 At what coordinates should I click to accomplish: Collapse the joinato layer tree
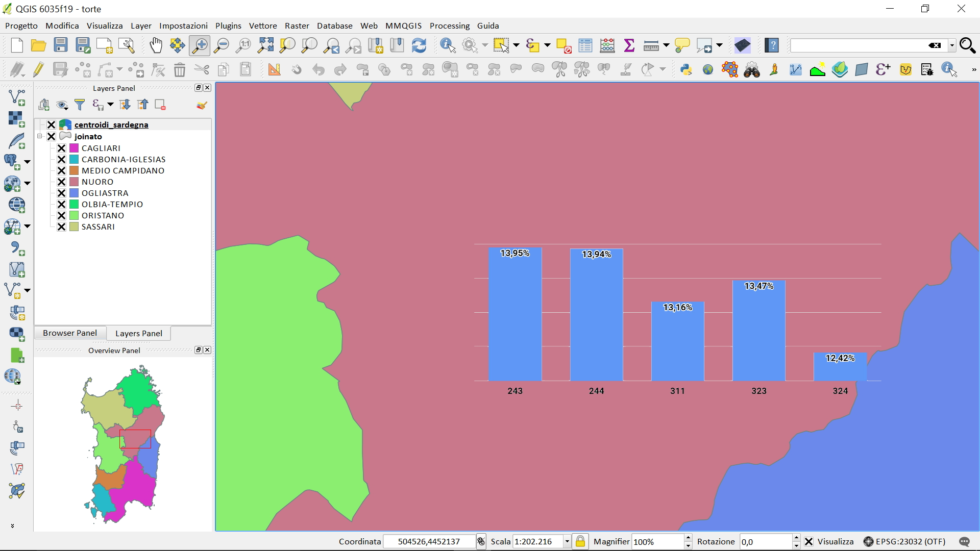pyautogui.click(x=40, y=136)
